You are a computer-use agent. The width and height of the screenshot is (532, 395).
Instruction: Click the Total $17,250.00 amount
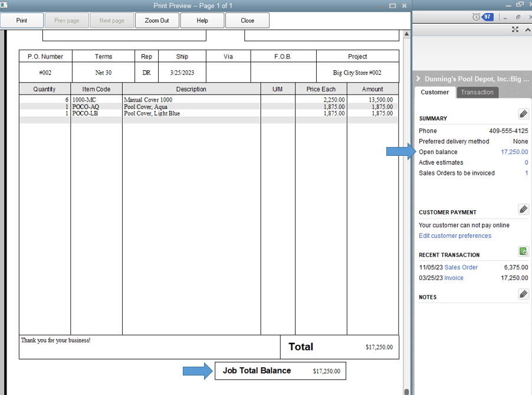coord(379,347)
